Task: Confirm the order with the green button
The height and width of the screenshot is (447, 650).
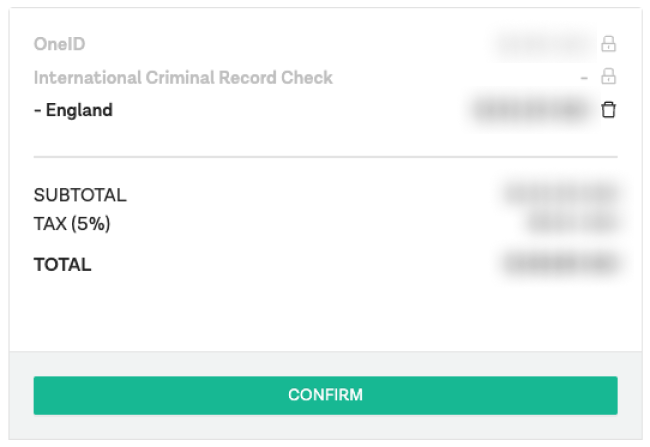Action: [325, 395]
